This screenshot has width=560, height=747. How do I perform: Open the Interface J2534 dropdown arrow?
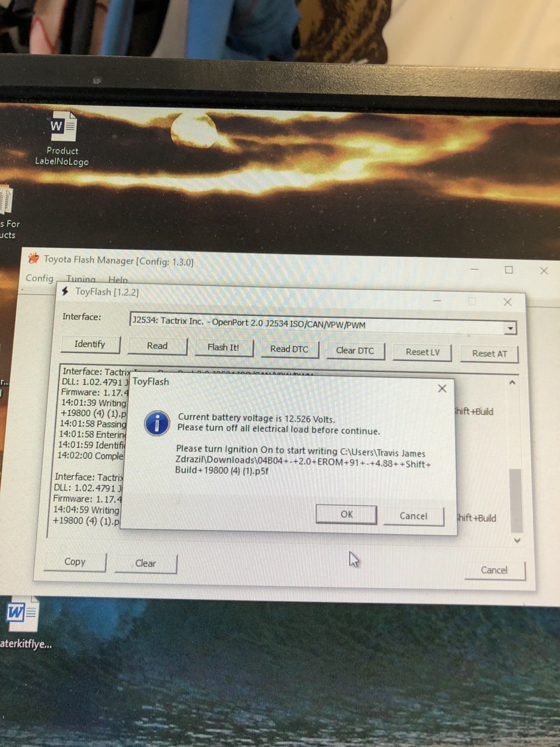click(510, 328)
